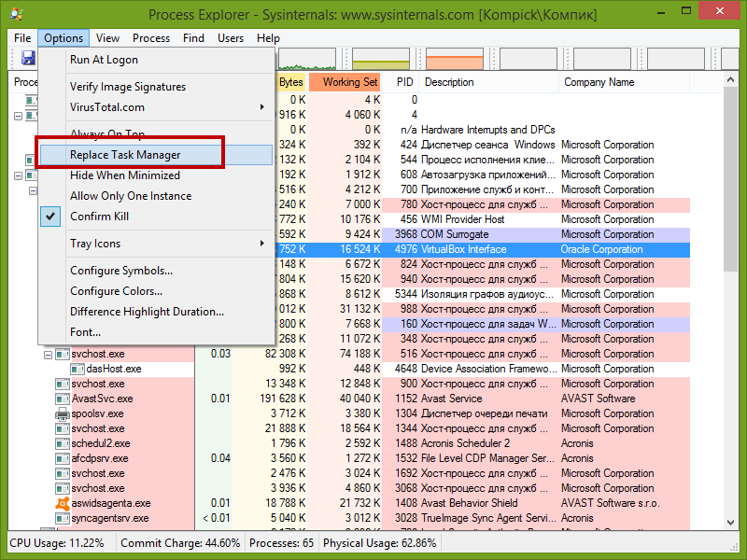747x560 pixels.
Task: Sort by the PID column header
Action: pos(401,82)
